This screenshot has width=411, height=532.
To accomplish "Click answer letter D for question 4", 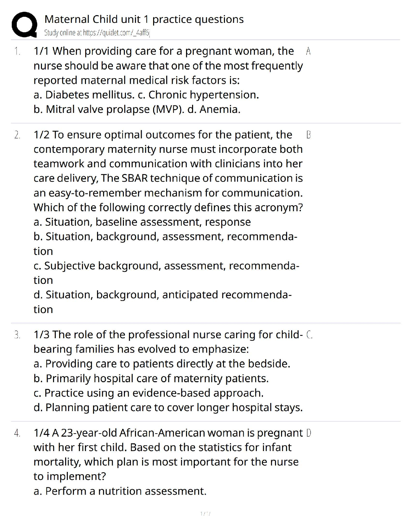I will (309, 433).
